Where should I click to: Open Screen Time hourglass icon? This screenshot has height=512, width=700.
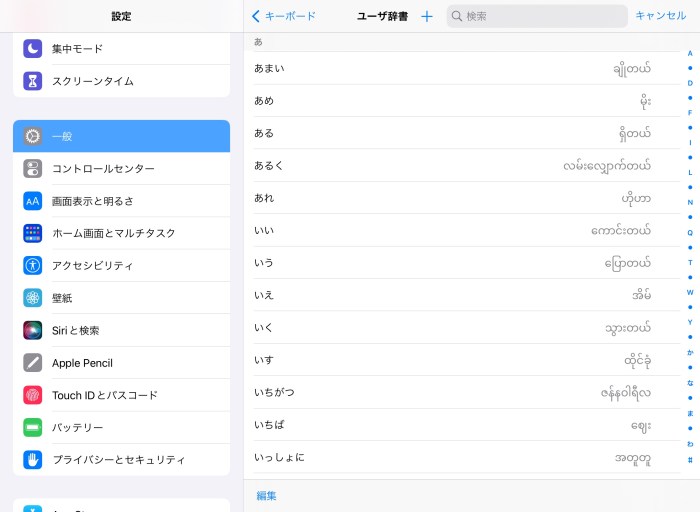[x=33, y=81]
